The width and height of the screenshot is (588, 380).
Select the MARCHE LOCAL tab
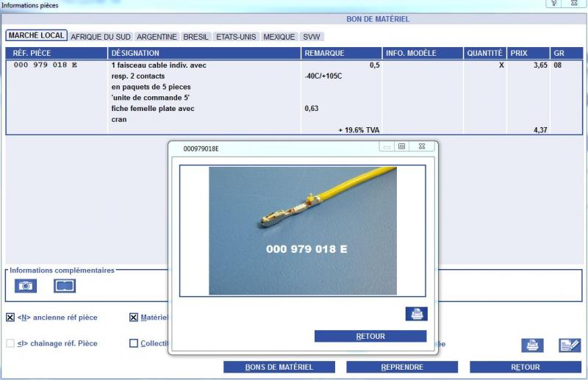[36, 35]
